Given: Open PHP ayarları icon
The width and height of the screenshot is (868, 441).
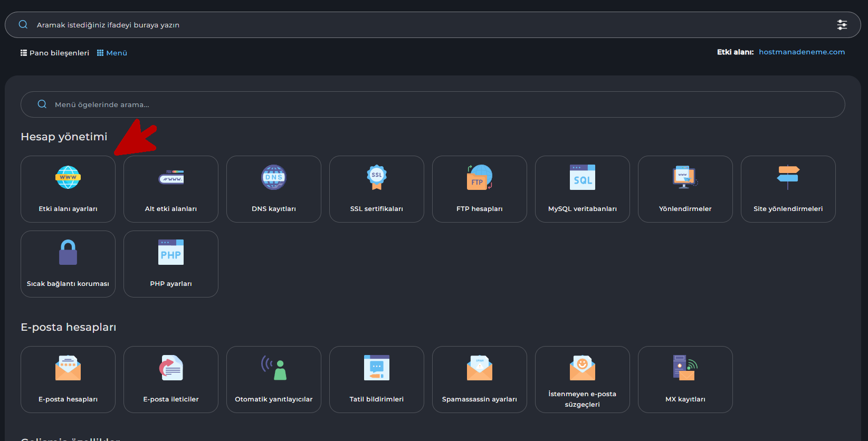Looking at the screenshot, I should (171, 252).
